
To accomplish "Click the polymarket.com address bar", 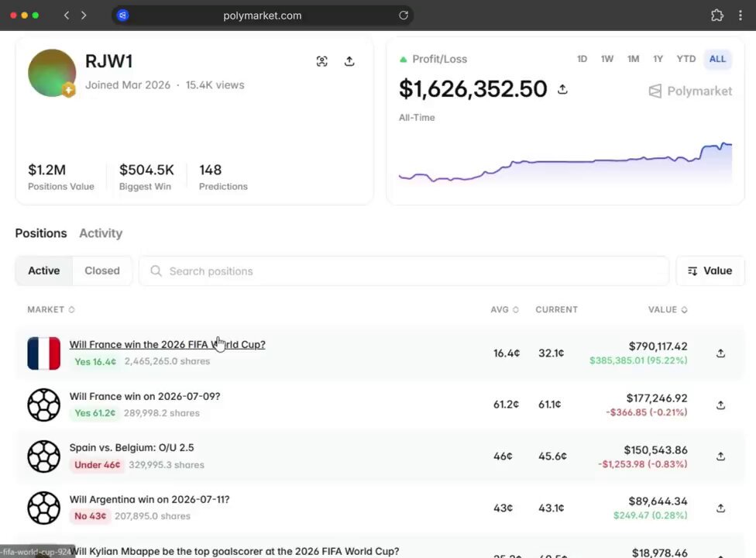I will pos(263,15).
